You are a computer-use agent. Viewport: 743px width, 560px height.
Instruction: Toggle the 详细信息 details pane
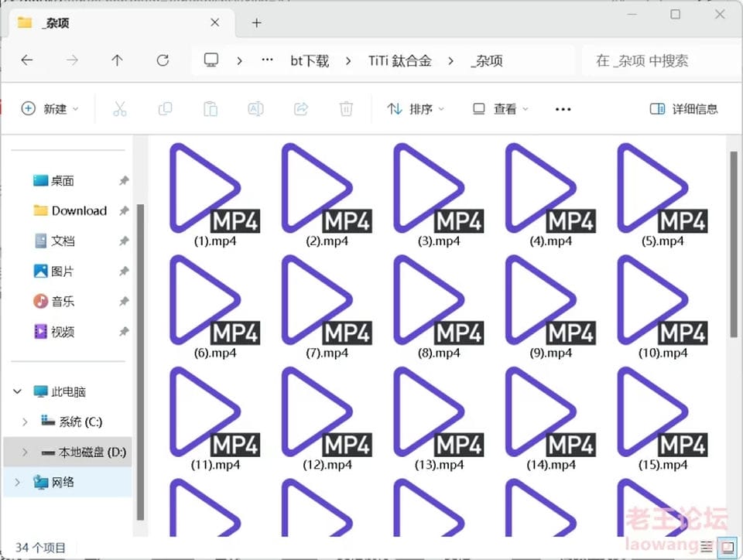(683, 109)
